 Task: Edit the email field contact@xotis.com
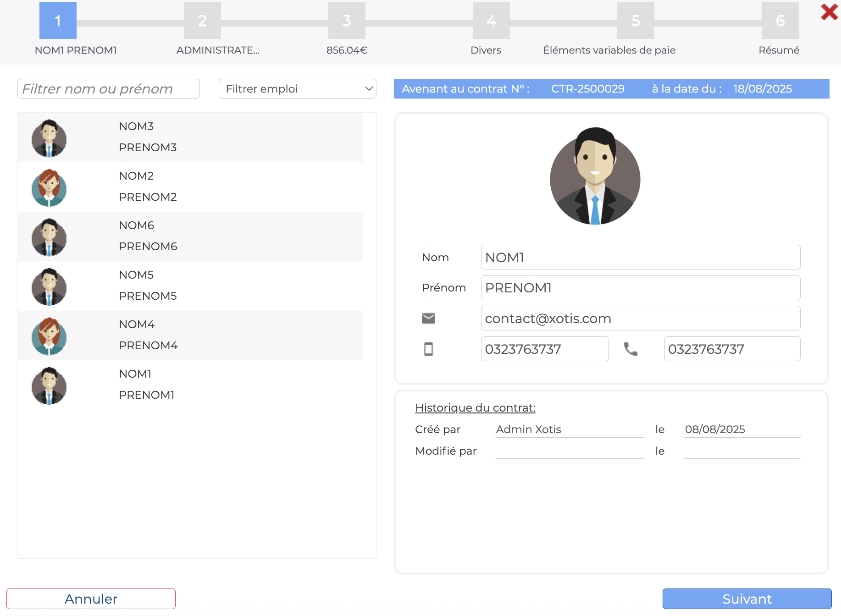click(x=641, y=318)
